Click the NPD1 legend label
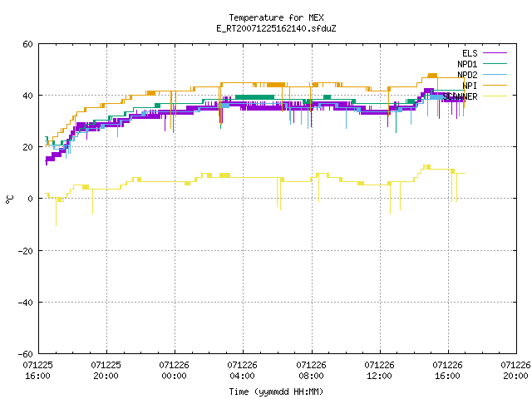 pyautogui.click(x=467, y=64)
